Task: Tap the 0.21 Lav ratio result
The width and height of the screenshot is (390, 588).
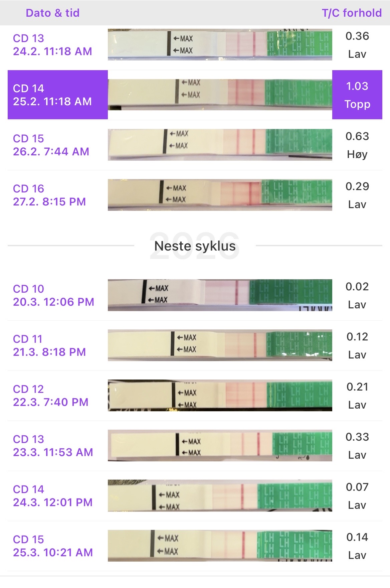Action: (x=357, y=396)
